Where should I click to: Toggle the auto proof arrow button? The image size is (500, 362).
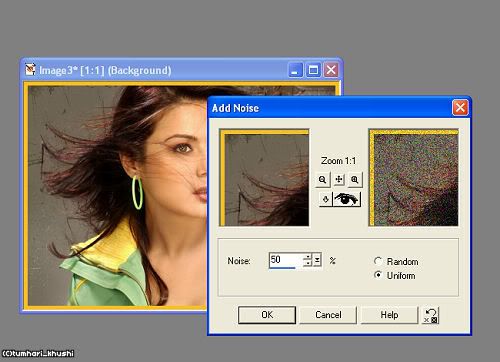point(326,199)
